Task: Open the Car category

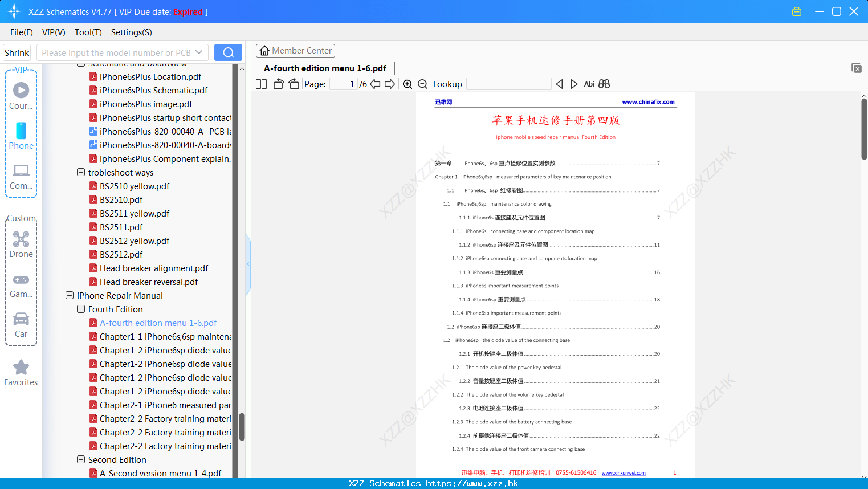Action: [x=21, y=325]
